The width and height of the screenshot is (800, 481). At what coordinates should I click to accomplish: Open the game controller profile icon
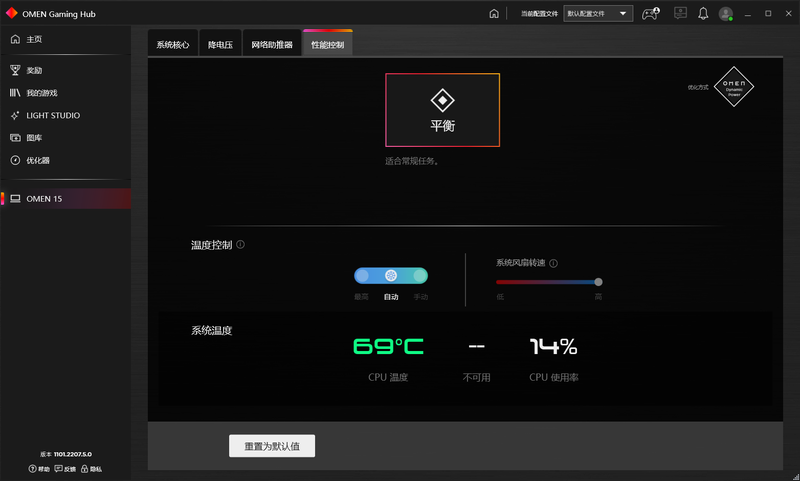point(650,14)
